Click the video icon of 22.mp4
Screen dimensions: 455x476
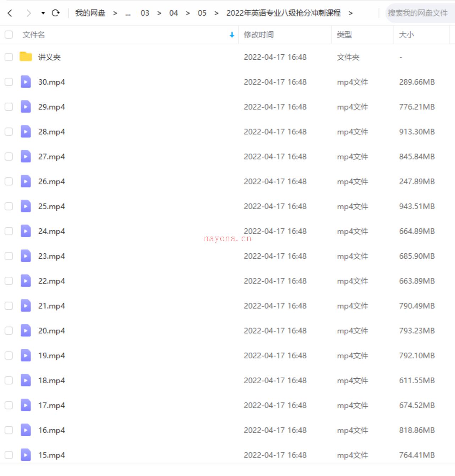(26, 281)
